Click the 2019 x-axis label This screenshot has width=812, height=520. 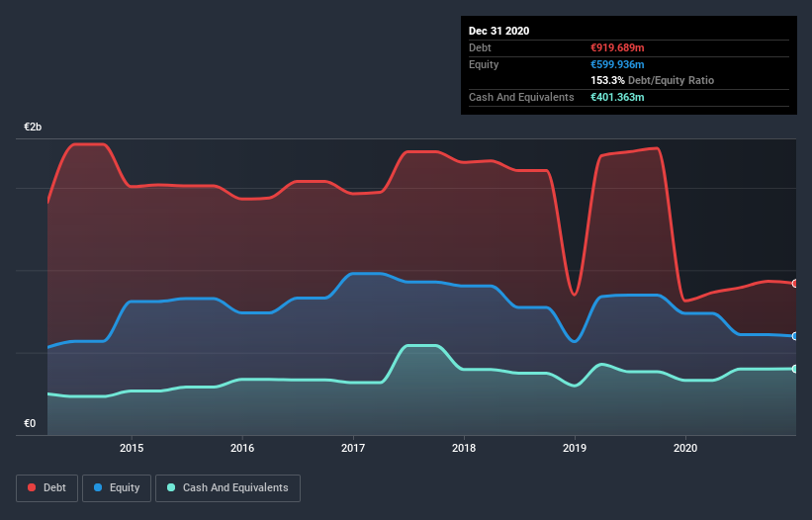[x=575, y=448]
